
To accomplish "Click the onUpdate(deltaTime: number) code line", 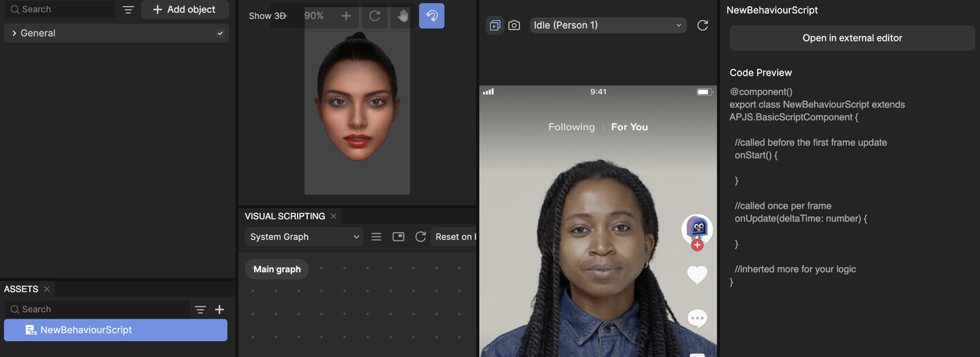I will (801, 218).
